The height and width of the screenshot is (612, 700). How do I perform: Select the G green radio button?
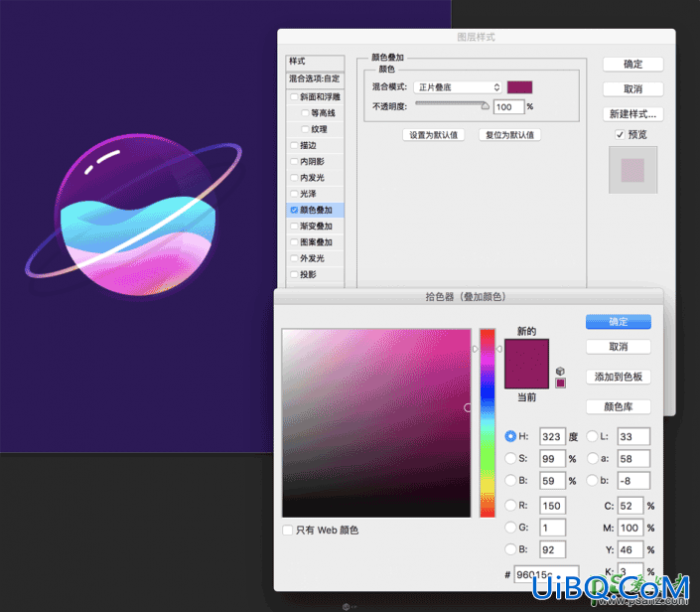pos(510,528)
